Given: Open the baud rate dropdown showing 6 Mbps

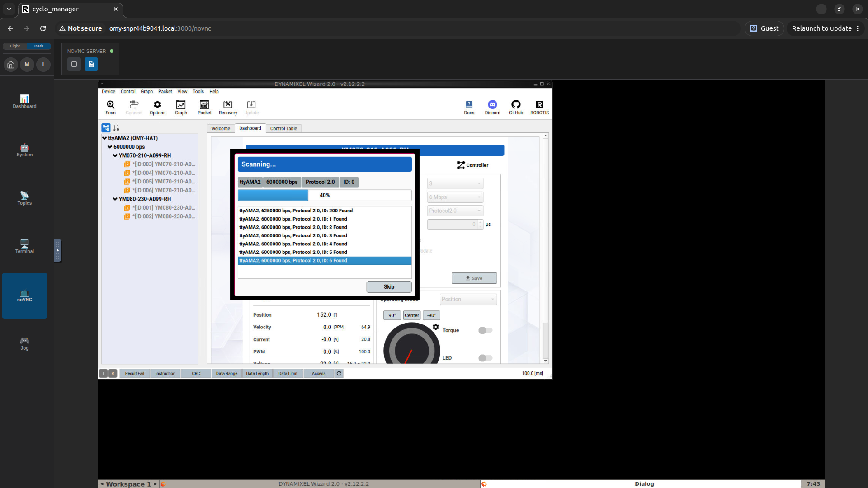Looking at the screenshot, I should click(455, 197).
